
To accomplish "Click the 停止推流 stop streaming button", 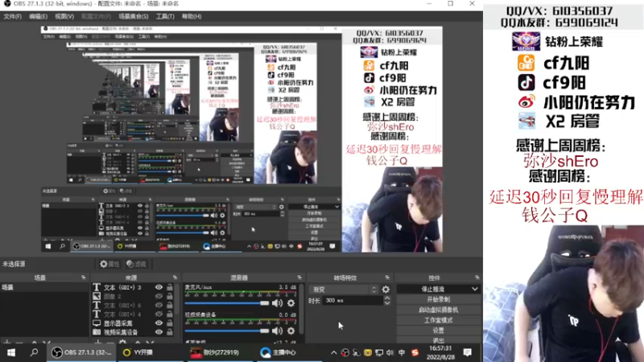I will 433,289.
